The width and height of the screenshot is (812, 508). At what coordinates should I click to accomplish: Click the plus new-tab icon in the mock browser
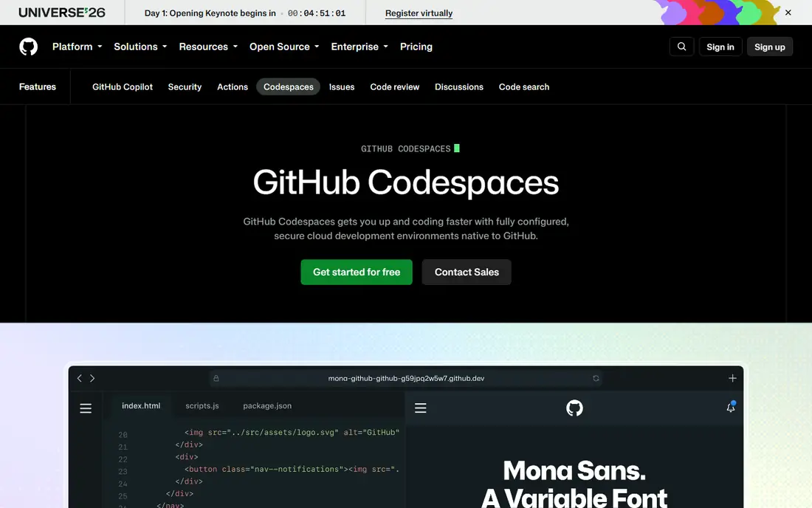click(732, 379)
